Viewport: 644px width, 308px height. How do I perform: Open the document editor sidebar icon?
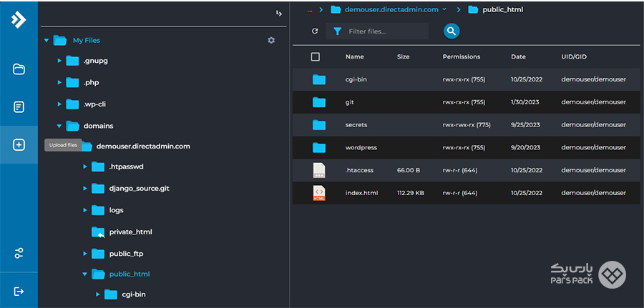tap(19, 107)
